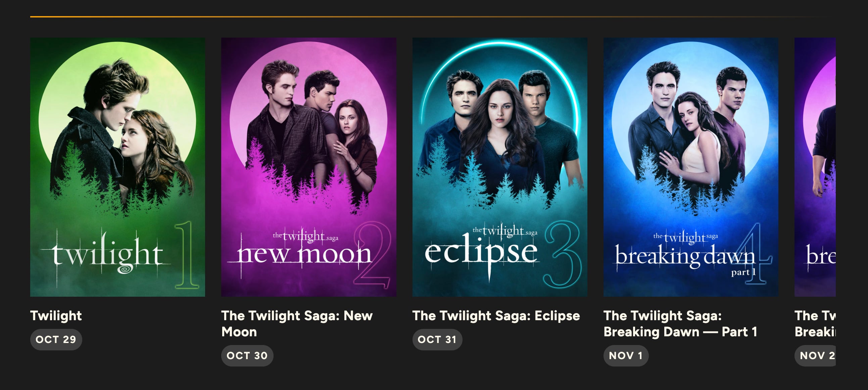Click the orange divider line above the posters

[x=404, y=16]
